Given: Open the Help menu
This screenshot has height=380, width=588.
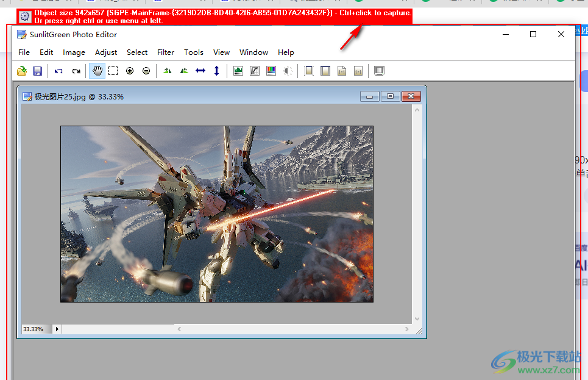Looking at the screenshot, I should (x=286, y=52).
